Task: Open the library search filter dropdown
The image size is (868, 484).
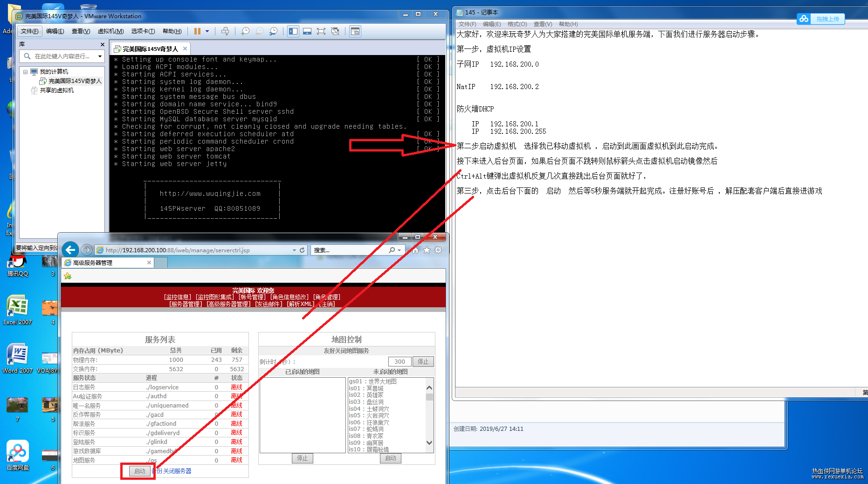Action: (x=100, y=56)
